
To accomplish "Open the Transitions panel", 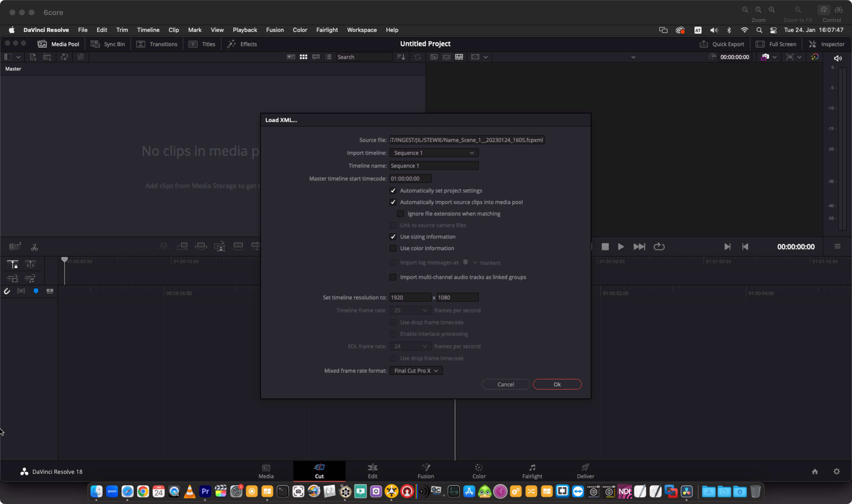I will (156, 44).
